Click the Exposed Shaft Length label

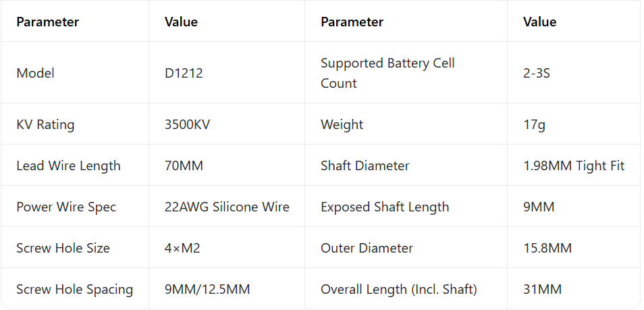tap(385, 207)
